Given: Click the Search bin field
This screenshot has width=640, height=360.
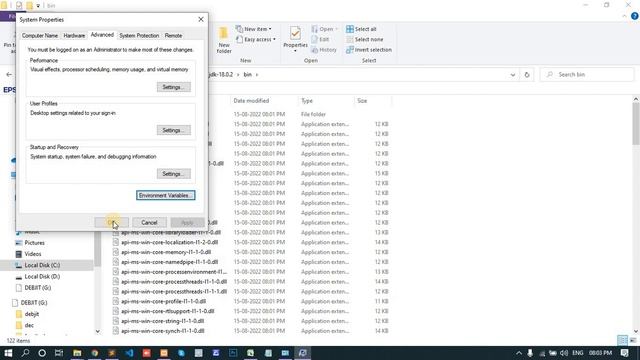Looking at the screenshot, I should pyautogui.click(x=587, y=75).
